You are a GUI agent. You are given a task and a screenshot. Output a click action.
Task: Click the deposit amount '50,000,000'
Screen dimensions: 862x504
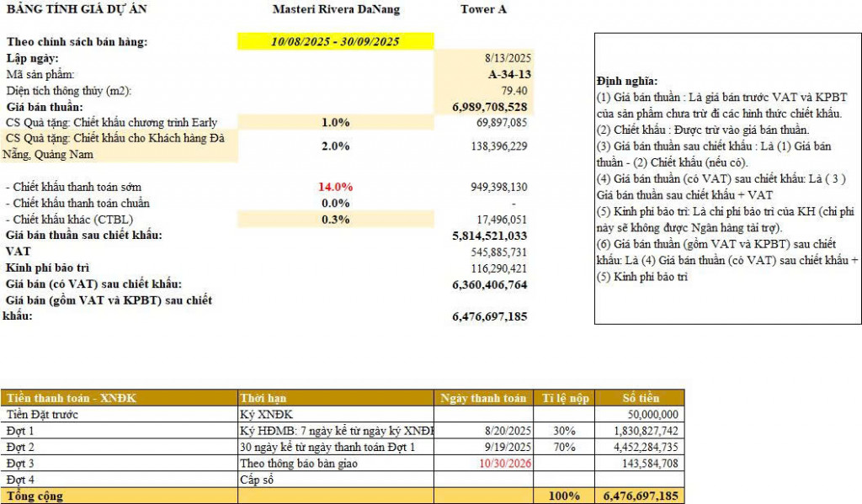[x=652, y=415]
